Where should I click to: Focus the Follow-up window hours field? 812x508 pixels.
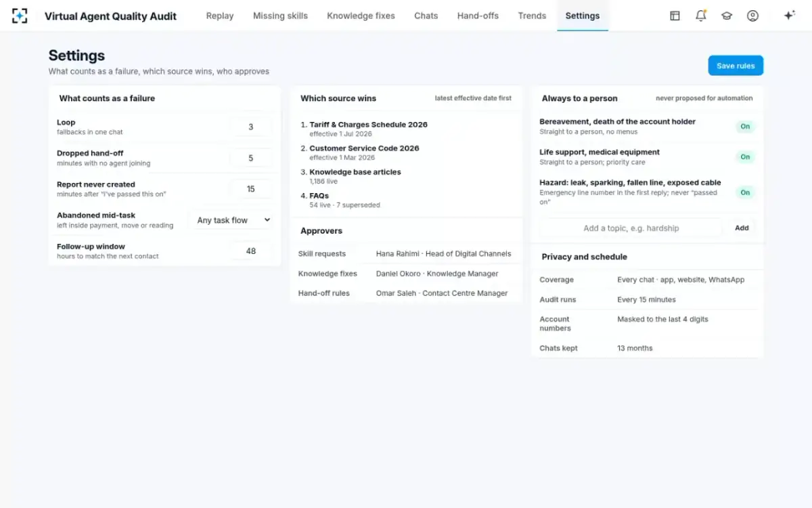tap(251, 251)
